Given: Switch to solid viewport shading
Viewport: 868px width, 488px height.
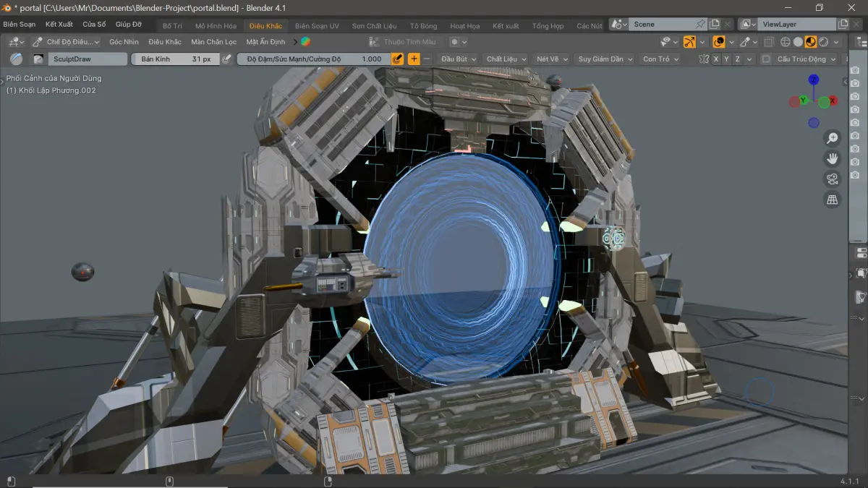Looking at the screenshot, I should click(798, 42).
